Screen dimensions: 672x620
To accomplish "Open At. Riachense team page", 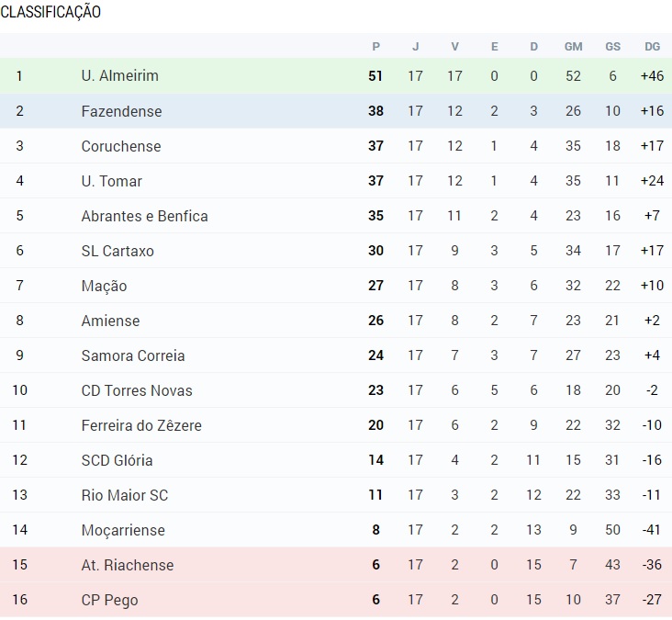I will click(128, 565).
